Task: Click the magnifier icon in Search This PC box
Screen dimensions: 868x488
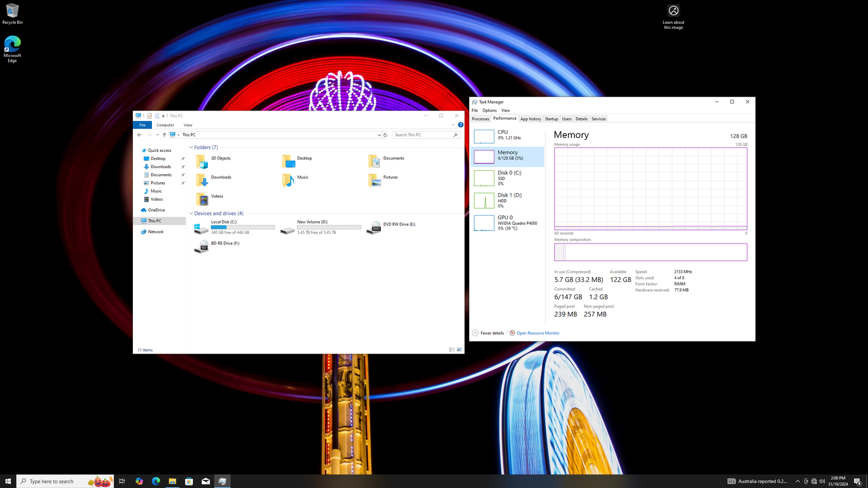Action: pyautogui.click(x=455, y=135)
